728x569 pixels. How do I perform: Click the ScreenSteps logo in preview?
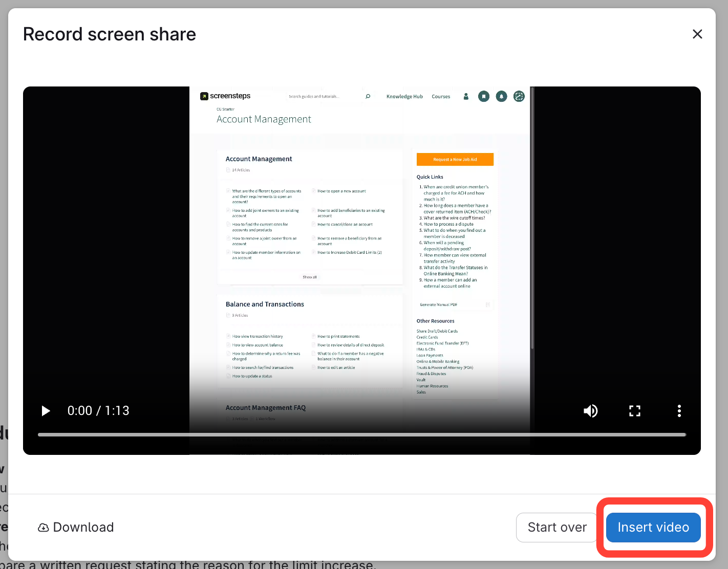click(225, 96)
